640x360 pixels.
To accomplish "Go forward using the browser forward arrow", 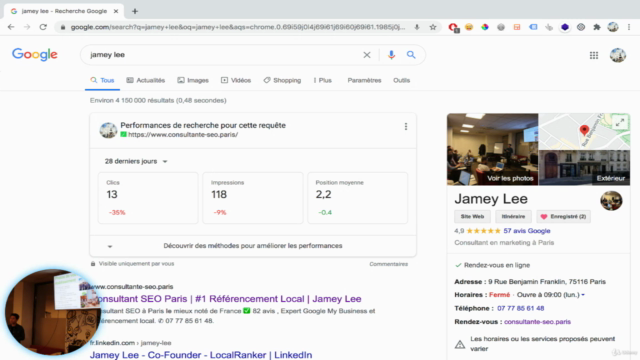I will click(x=27, y=27).
